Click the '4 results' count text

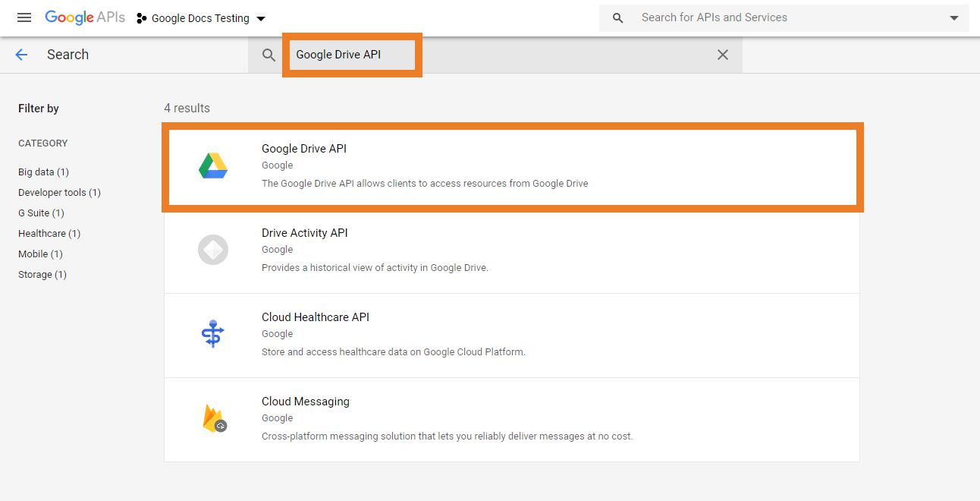coord(187,108)
